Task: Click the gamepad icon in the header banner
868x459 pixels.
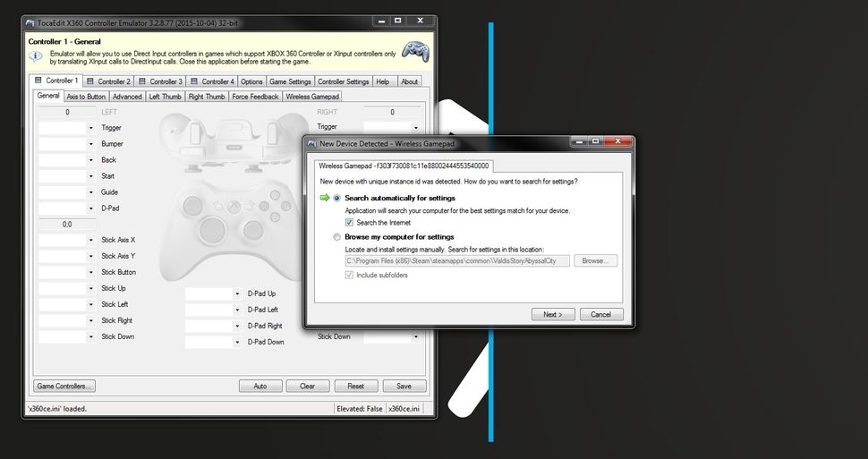Action: point(414,51)
